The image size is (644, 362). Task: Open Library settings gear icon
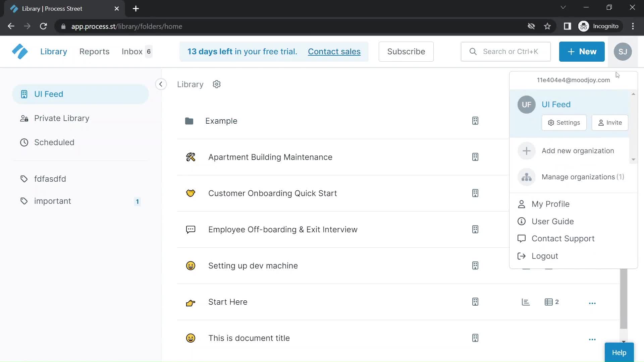(x=217, y=84)
